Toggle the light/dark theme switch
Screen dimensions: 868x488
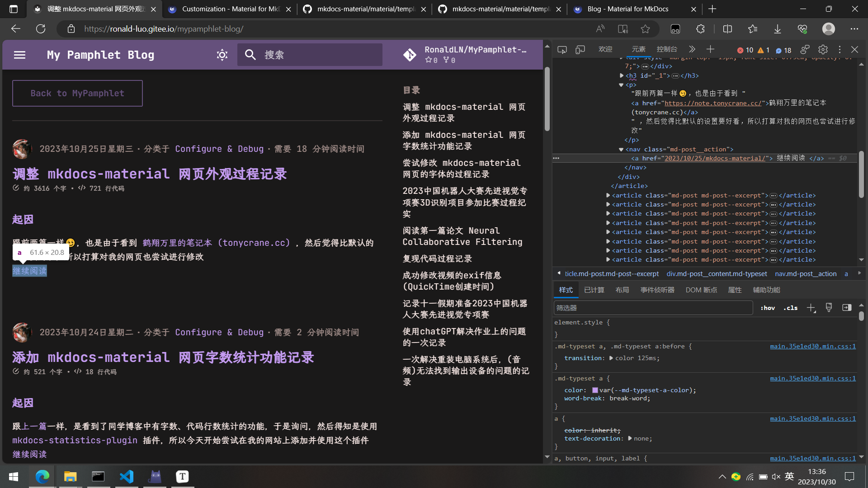(222, 55)
